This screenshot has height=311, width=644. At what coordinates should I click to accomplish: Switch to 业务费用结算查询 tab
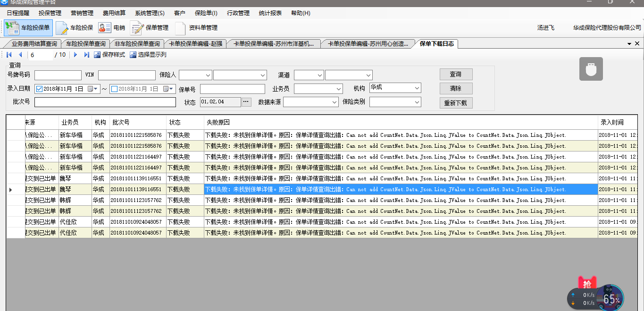[x=34, y=44]
